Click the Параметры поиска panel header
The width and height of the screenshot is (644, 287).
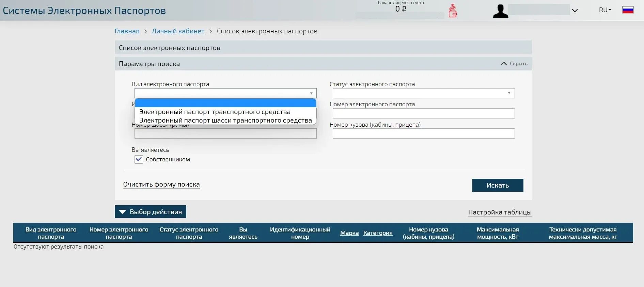point(323,64)
